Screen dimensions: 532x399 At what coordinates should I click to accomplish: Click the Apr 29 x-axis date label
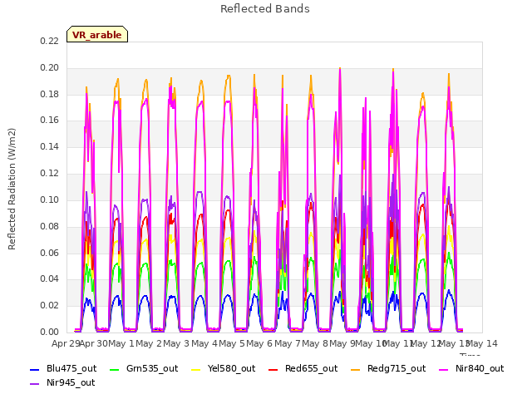pyautogui.click(x=66, y=343)
